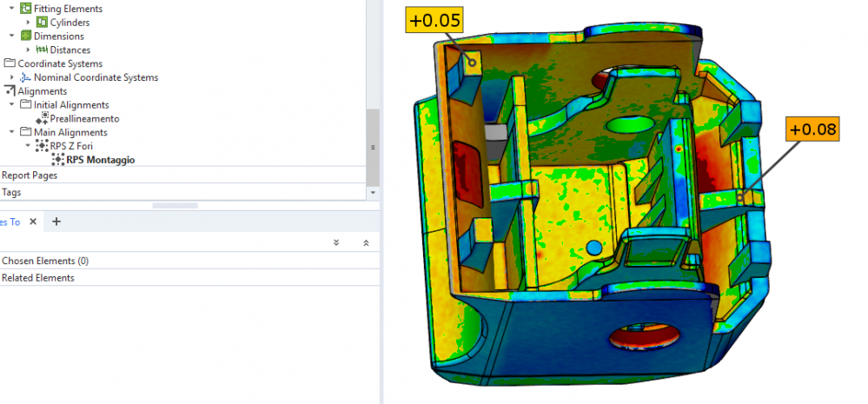This screenshot has width=868, height=404.
Task: Click the Fitting Elements icon
Action: (25, 9)
